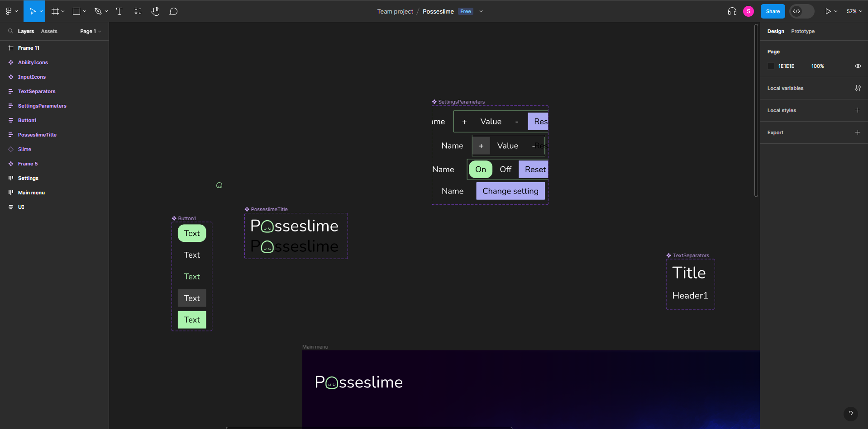Click the Posseslime file name
The height and width of the screenshot is (429, 868).
tap(438, 11)
